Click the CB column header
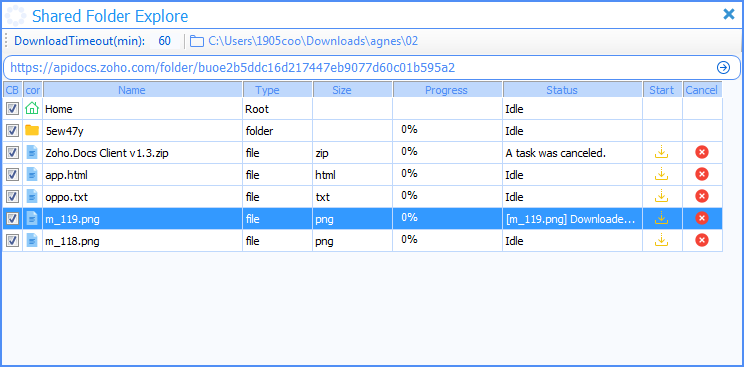 coord(12,90)
